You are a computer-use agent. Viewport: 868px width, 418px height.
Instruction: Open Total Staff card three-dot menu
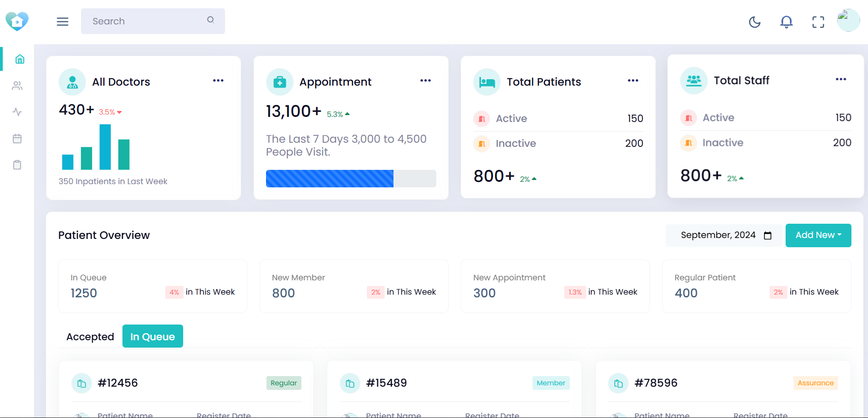(841, 79)
